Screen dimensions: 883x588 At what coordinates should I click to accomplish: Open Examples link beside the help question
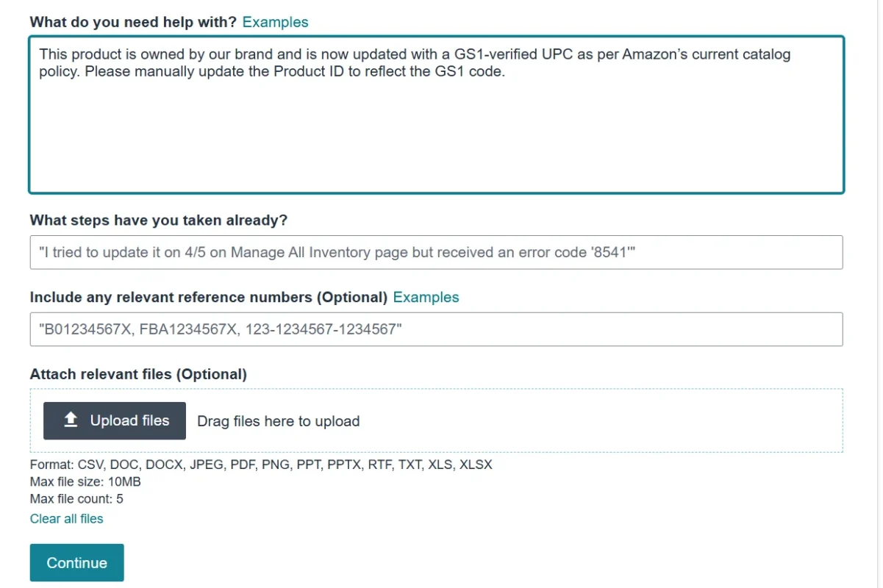pos(275,22)
